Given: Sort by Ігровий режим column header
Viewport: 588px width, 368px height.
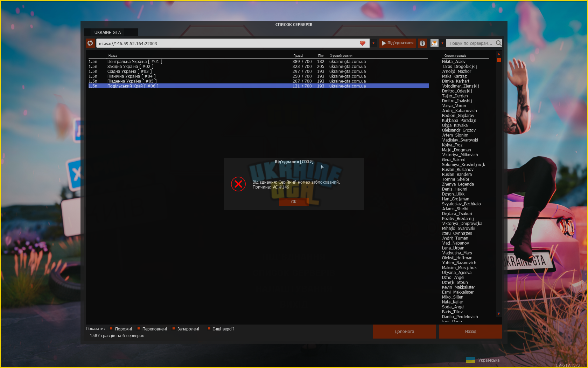Looking at the screenshot, I should [341, 56].
